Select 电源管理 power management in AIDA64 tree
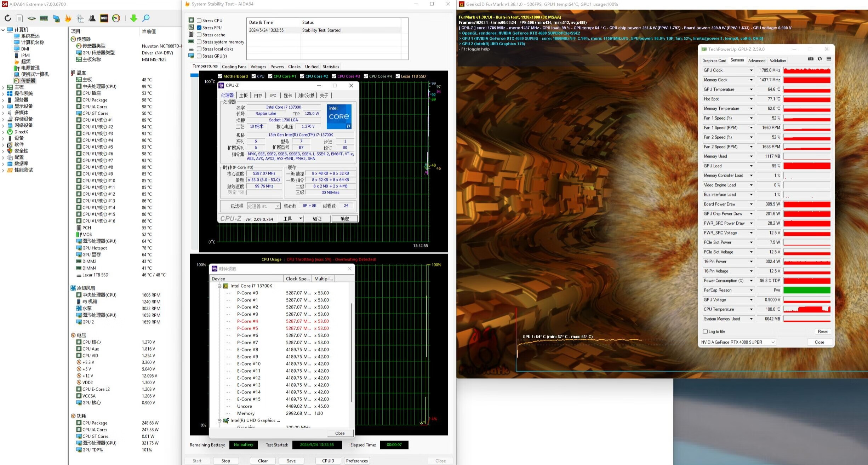 (x=30, y=68)
